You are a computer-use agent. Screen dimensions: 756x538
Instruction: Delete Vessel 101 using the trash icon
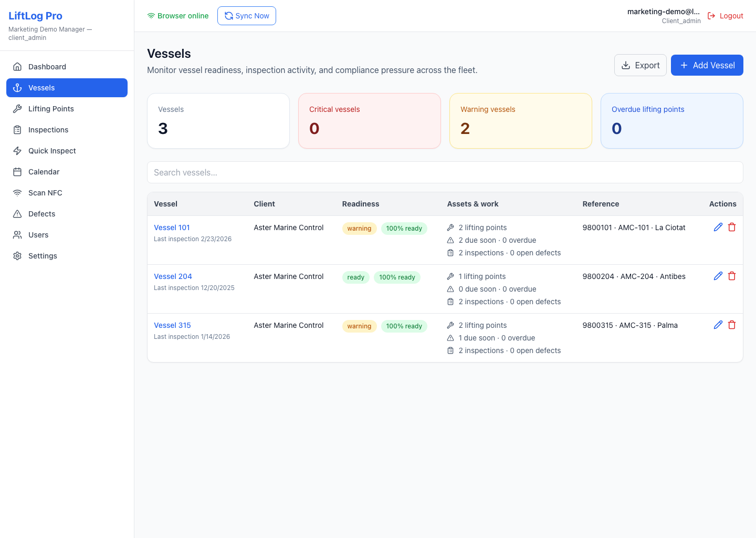point(732,227)
